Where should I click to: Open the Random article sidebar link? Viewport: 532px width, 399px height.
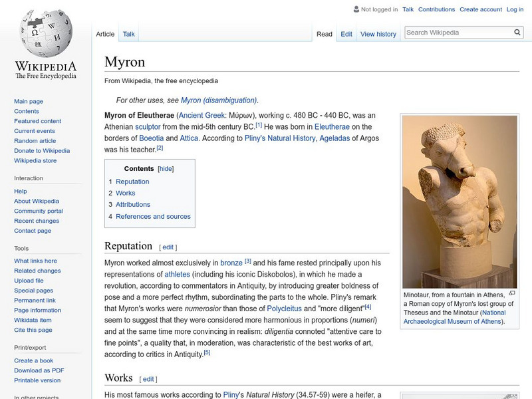35,141
